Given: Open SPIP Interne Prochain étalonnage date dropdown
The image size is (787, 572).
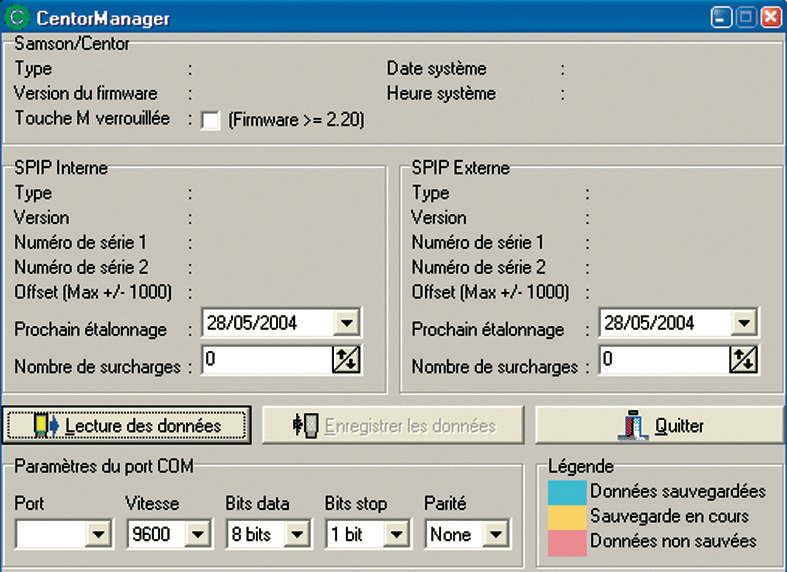Looking at the screenshot, I should pyautogui.click(x=346, y=323).
